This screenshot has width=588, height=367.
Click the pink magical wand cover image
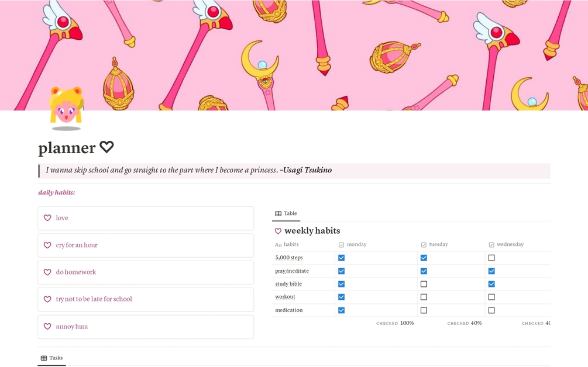click(x=294, y=55)
